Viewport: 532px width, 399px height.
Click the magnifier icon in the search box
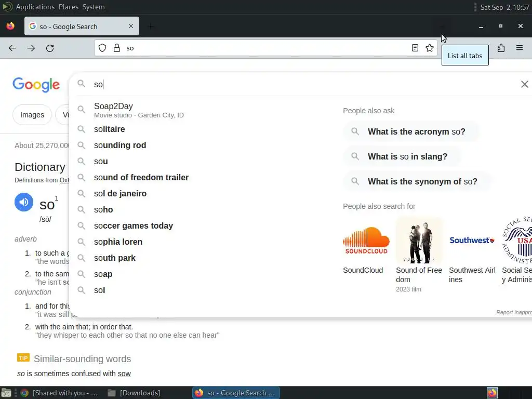pos(81,84)
